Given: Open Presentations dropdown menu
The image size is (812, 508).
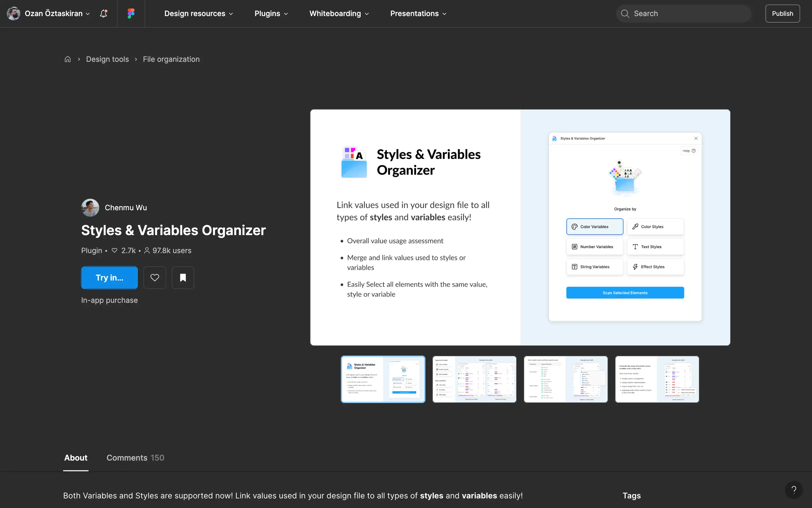Looking at the screenshot, I should [418, 14].
